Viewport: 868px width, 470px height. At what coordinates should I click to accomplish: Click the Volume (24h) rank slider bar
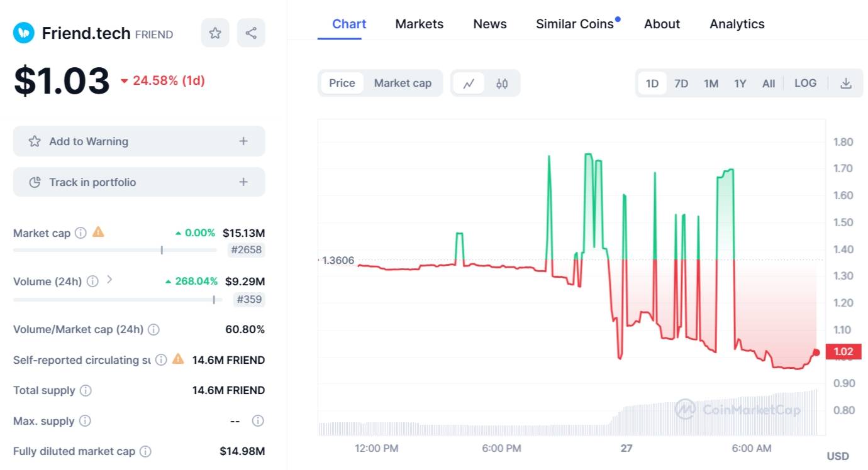click(x=118, y=300)
